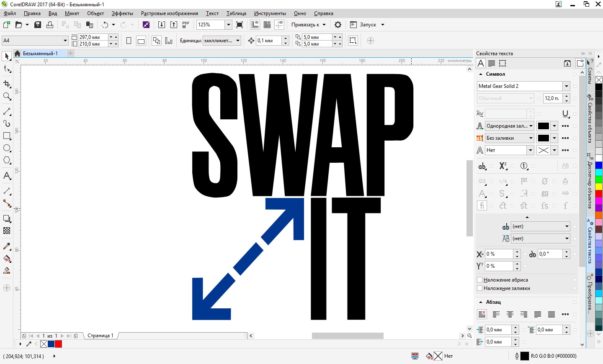
Task: Collapse the Абзац section
Action: click(481, 302)
